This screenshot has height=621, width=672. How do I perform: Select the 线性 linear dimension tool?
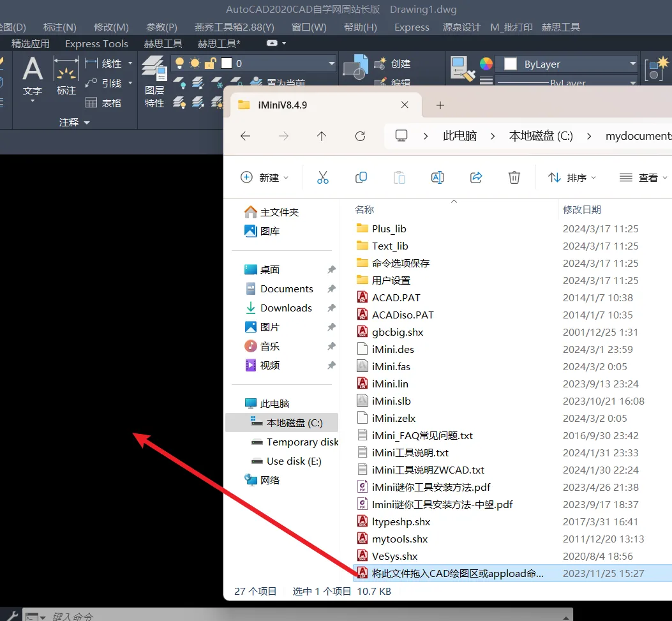tap(104, 63)
